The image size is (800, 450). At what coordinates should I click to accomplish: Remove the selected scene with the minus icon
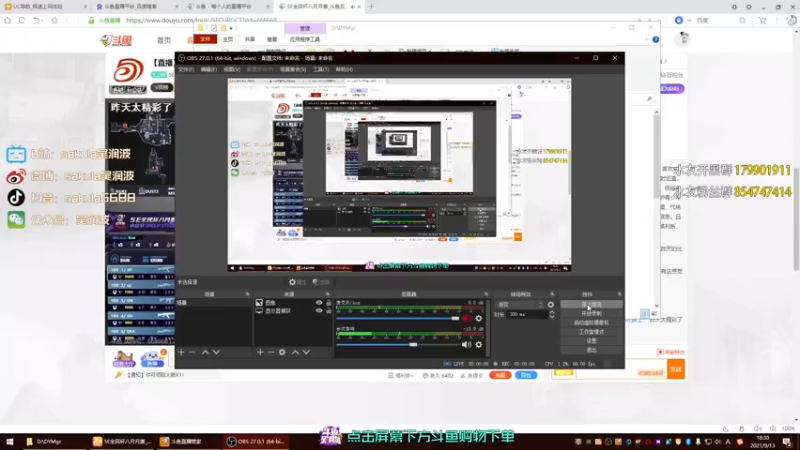tap(192, 352)
